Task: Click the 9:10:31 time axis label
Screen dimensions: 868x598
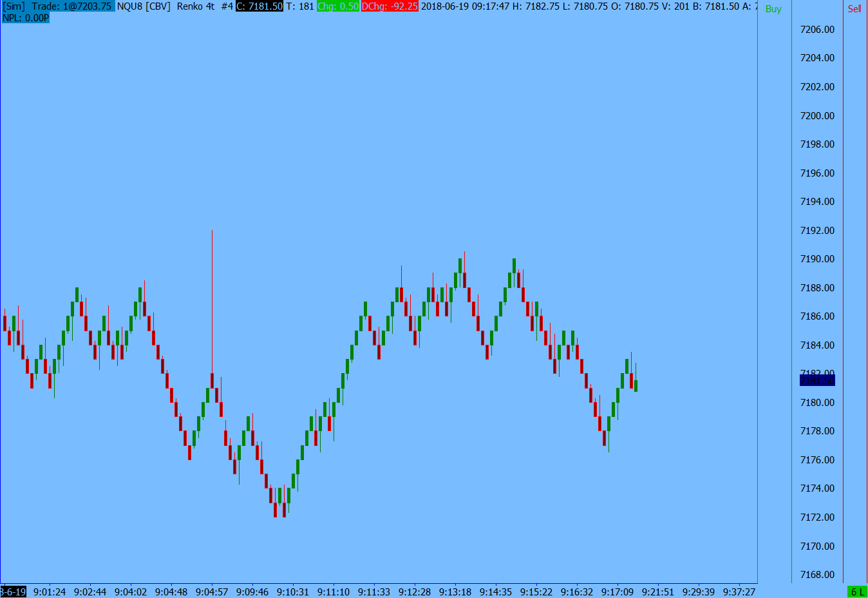Action: click(293, 592)
